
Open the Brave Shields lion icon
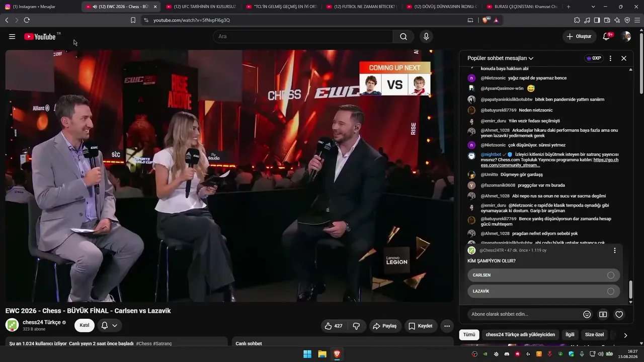(x=486, y=20)
